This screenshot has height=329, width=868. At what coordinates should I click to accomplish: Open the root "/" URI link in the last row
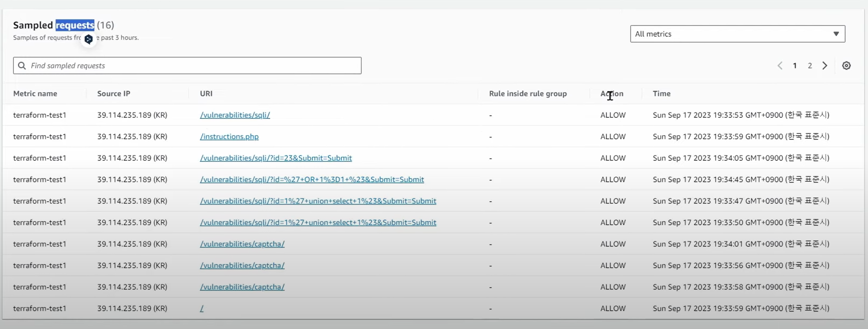click(202, 309)
